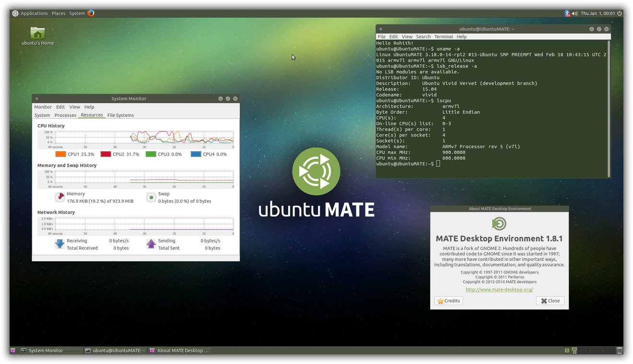Change the CPU2 red color swatch
The height and width of the screenshot is (364, 633).
(x=105, y=154)
